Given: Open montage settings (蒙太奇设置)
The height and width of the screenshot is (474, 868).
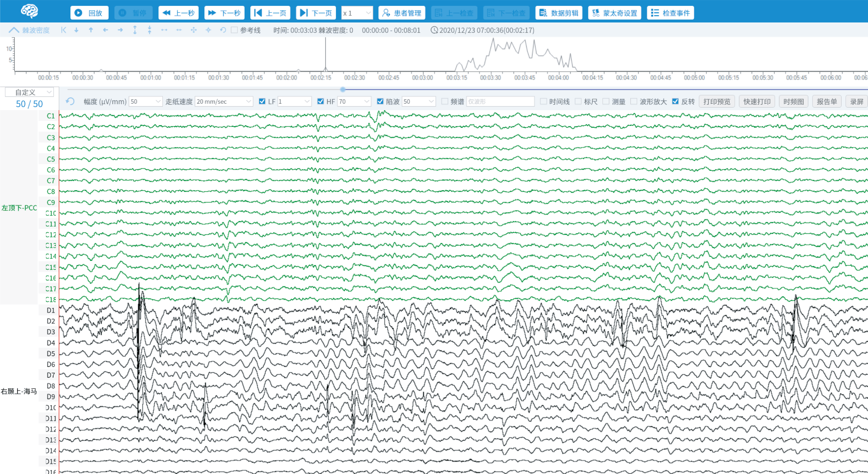Looking at the screenshot, I should tap(615, 13).
